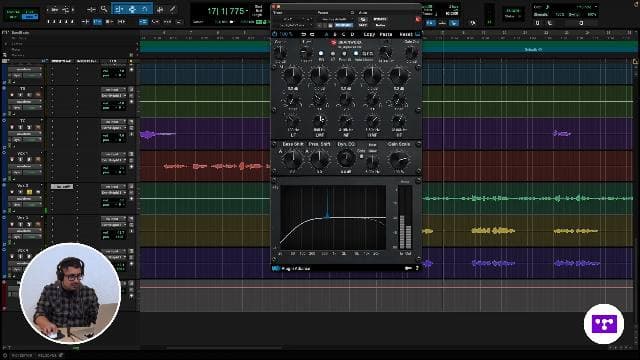Click the plugin redo arrow icon
640x360 pixels.
coord(312,34)
